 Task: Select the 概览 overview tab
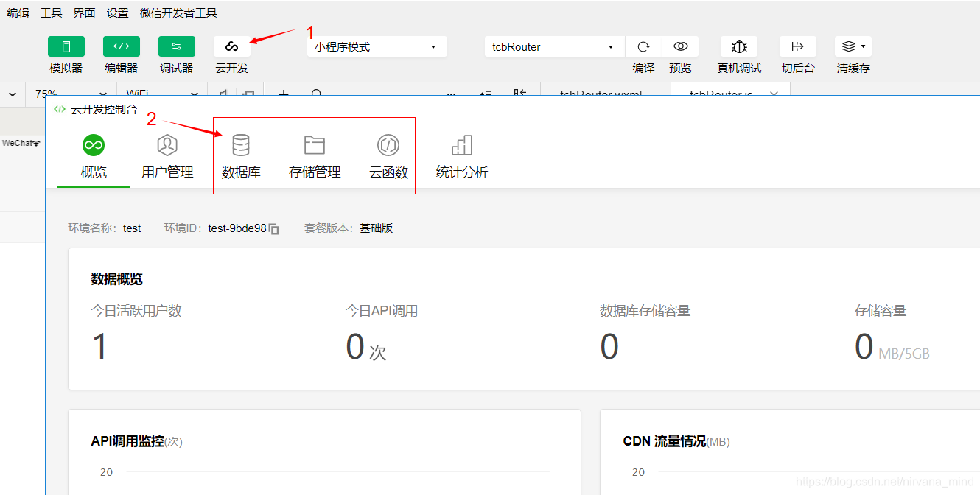pos(94,157)
